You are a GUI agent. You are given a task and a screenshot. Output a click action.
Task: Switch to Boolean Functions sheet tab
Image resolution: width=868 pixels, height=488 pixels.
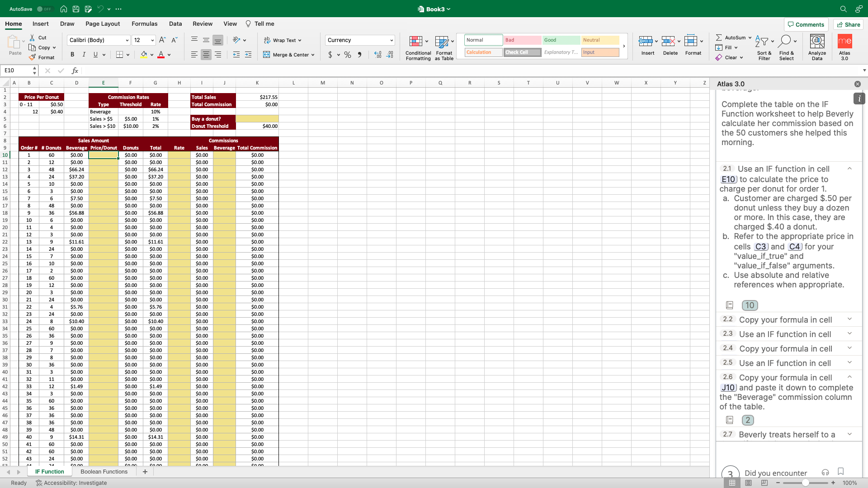tap(104, 472)
